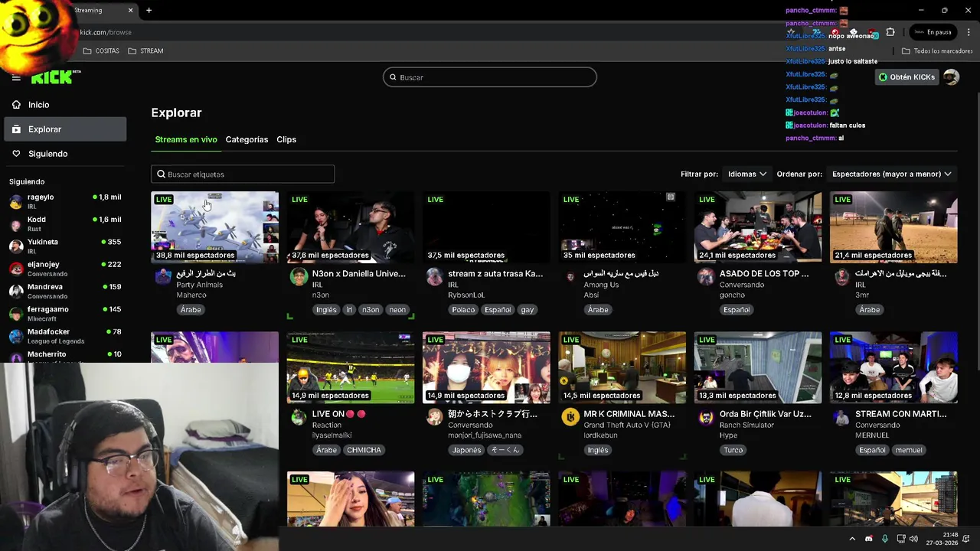980x551 pixels.
Task: Click the En pausa profile button
Action: click(x=932, y=32)
